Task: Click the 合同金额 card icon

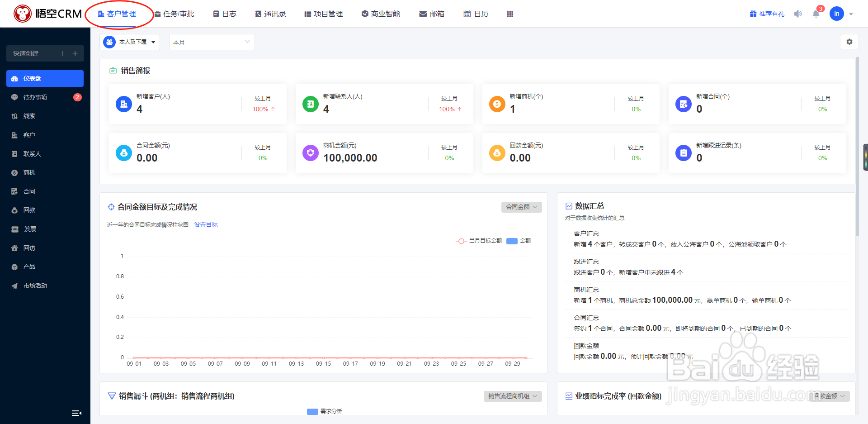Action: pos(124,153)
